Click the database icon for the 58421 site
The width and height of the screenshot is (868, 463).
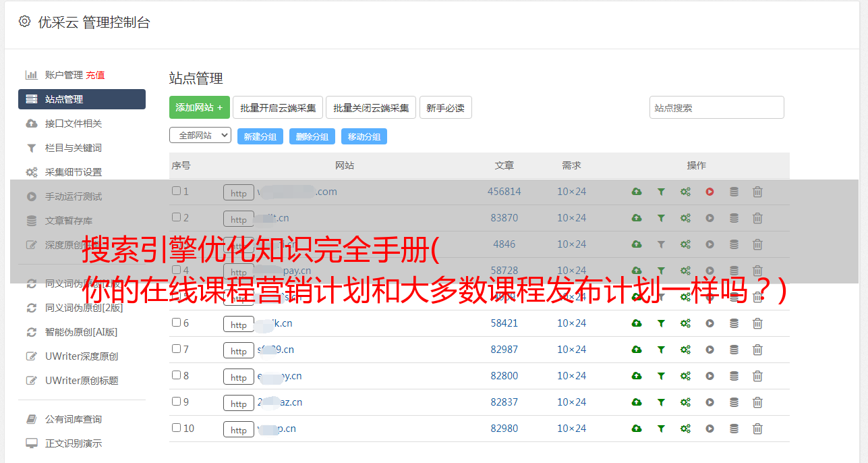(x=734, y=323)
